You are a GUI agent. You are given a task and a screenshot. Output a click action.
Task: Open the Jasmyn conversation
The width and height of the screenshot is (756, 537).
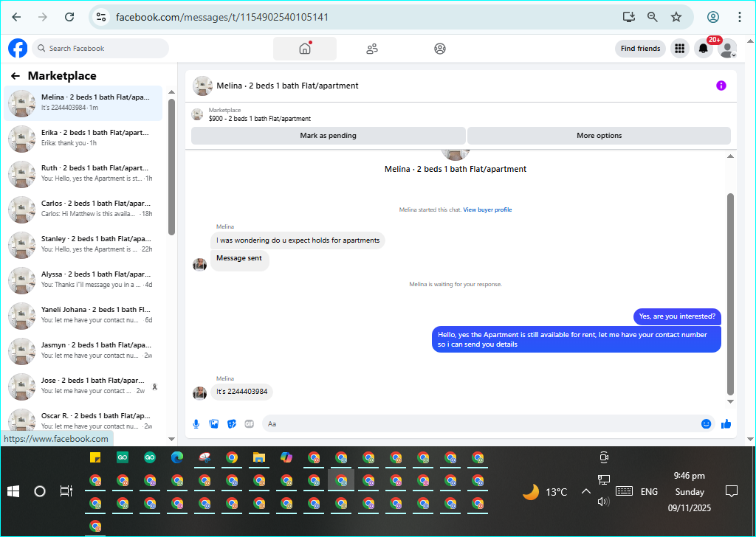(x=83, y=351)
